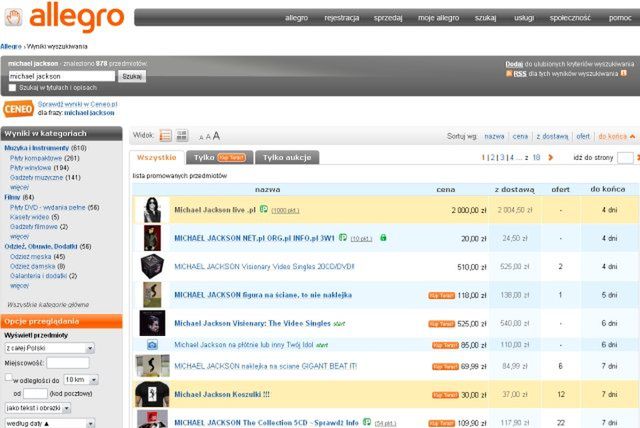Open 'moje allegro' in top navigation
This screenshot has width=640, height=428.
(x=438, y=18)
